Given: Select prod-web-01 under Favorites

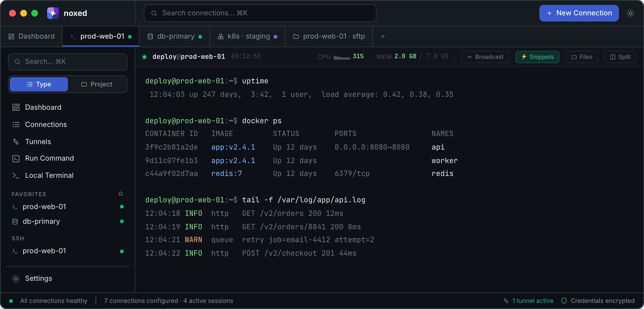Looking at the screenshot, I should pyautogui.click(x=68, y=207).
